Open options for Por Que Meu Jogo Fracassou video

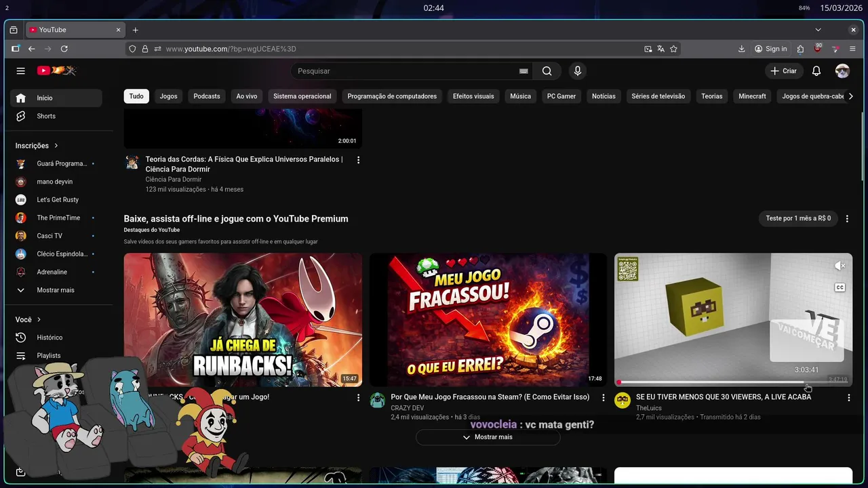point(604,398)
